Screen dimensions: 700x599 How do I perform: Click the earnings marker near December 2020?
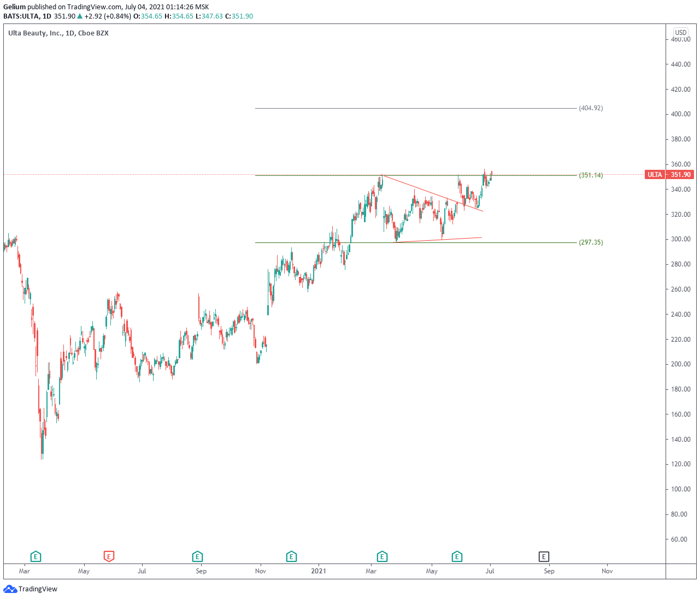pyautogui.click(x=291, y=557)
